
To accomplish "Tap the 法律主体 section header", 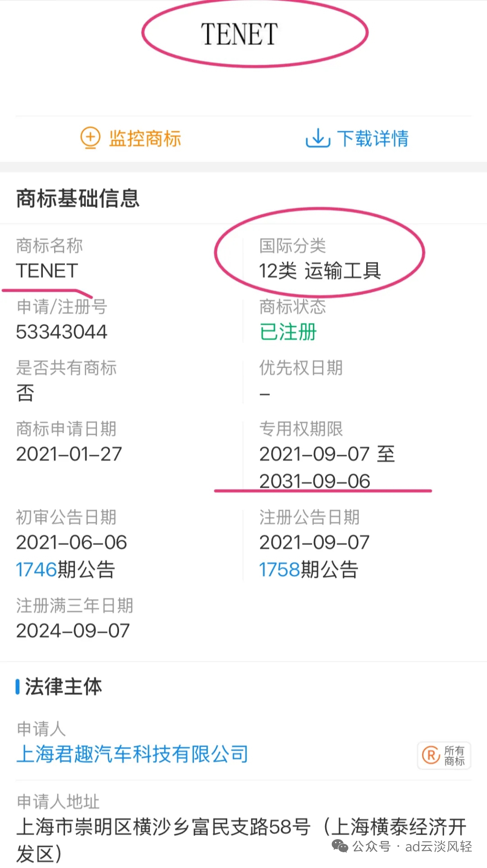I will point(64,687).
